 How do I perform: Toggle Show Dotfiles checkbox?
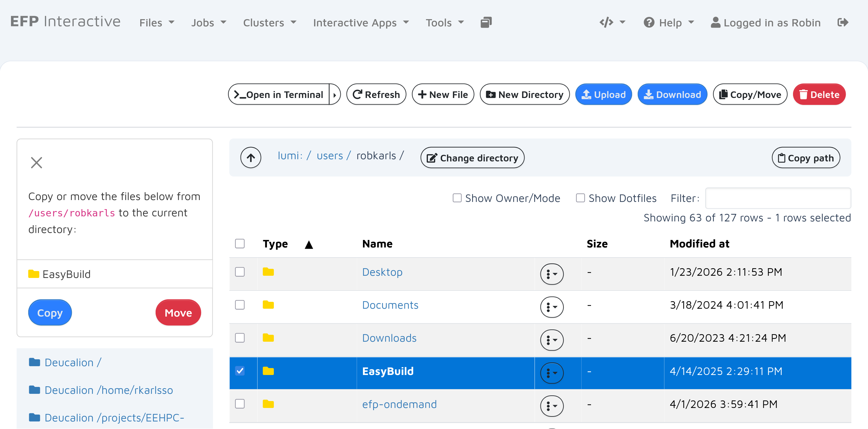tap(580, 198)
